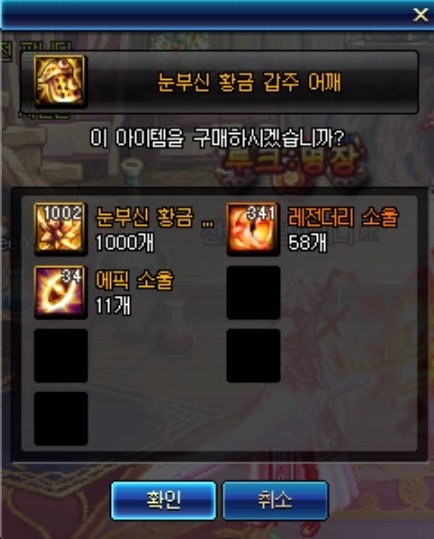This screenshot has height=539, width=434.
Task: Click the 1000개 required quantity text
Action: point(125,243)
